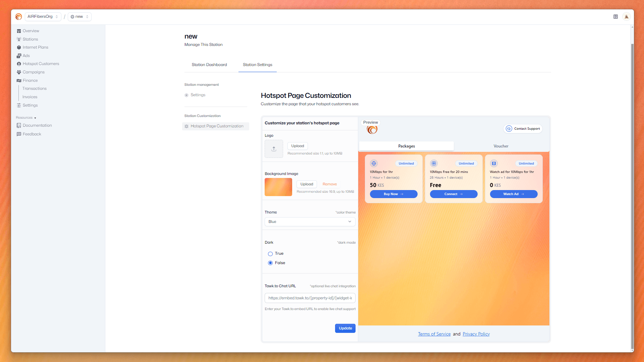The height and width of the screenshot is (362, 644).
Task: Open the 'new' station selector
Action: click(x=79, y=16)
